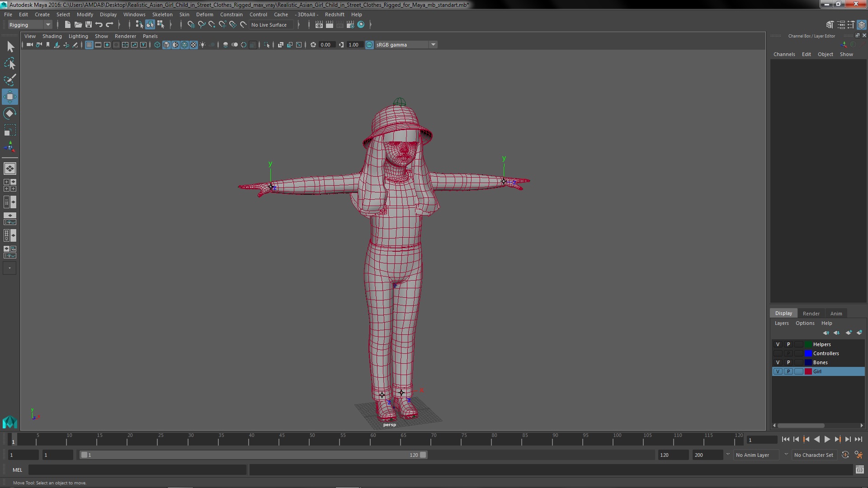The height and width of the screenshot is (488, 868).
Task: Render the current frame
Action: pyautogui.click(x=330, y=25)
